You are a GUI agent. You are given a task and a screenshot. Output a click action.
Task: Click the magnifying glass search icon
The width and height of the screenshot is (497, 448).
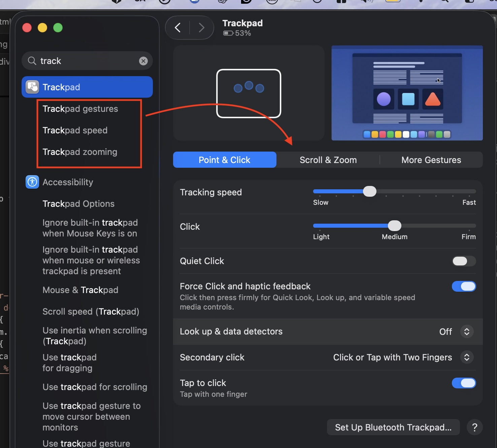[31, 61]
